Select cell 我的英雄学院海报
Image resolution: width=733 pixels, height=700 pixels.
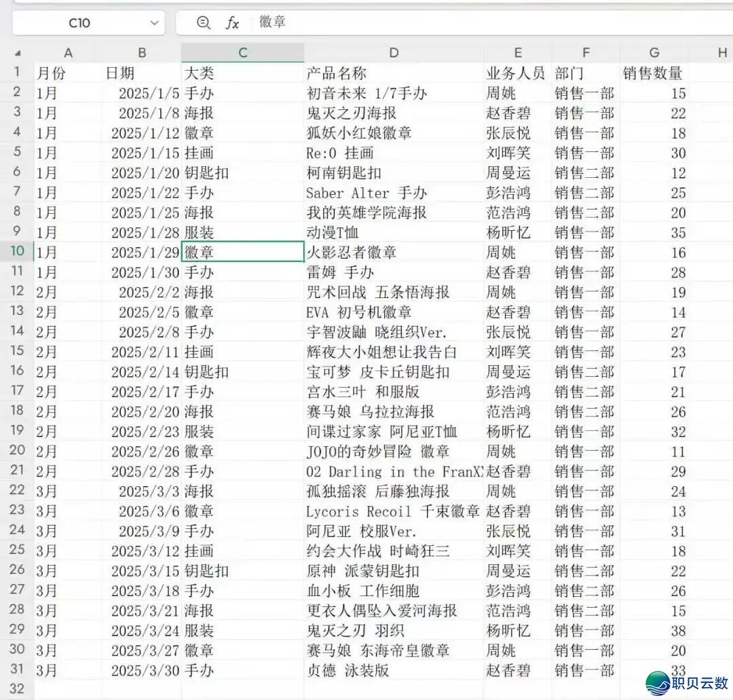pos(394,213)
